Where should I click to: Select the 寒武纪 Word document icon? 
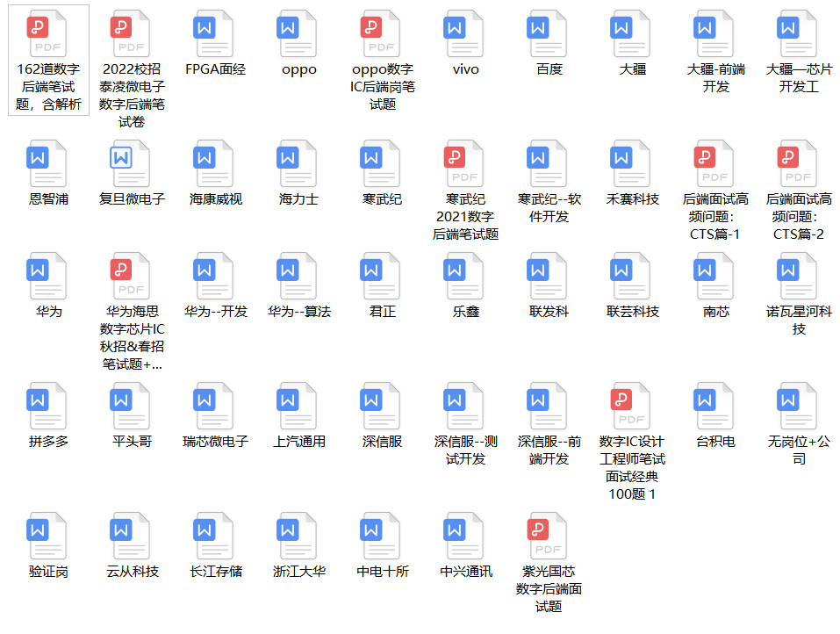click(380, 163)
